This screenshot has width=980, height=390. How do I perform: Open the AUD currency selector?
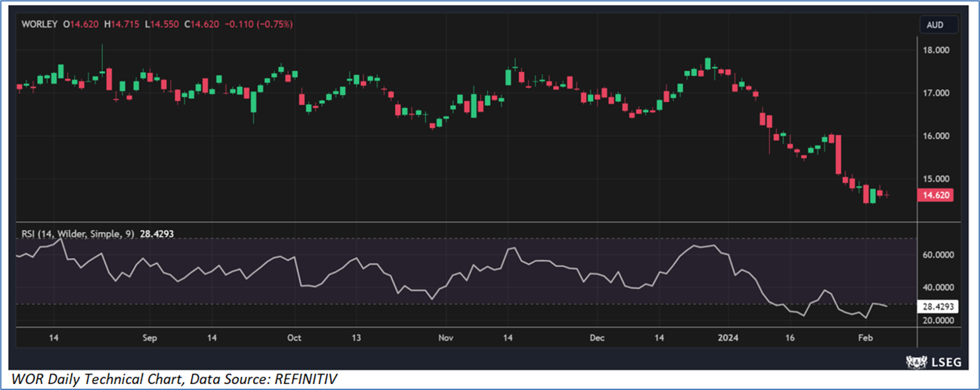pyautogui.click(x=939, y=25)
